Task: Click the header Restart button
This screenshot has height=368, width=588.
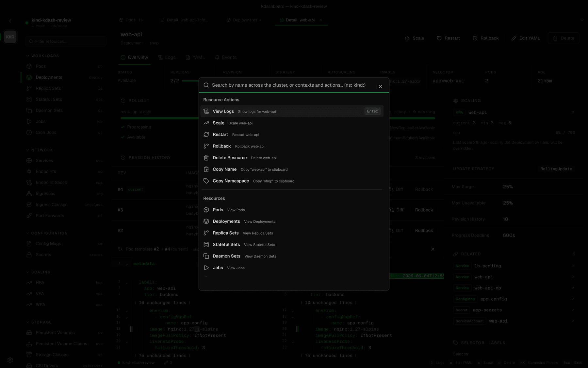Action: click(x=448, y=38)
